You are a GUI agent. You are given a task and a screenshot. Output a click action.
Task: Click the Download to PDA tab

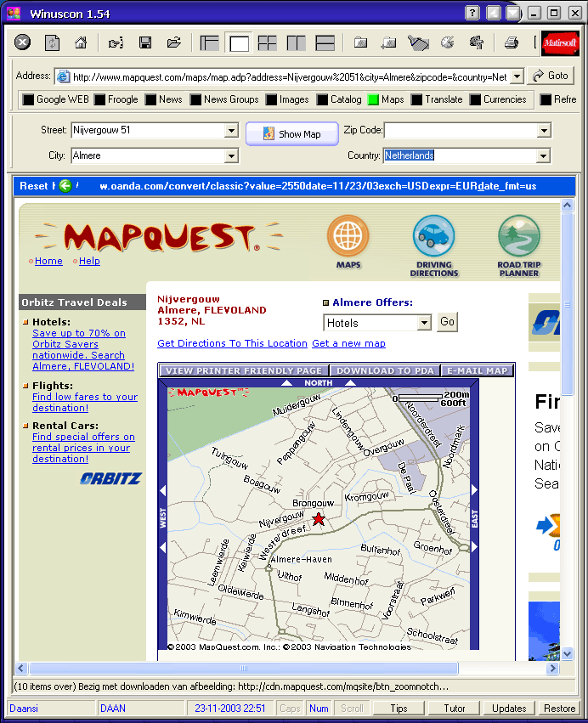point(385,370)
